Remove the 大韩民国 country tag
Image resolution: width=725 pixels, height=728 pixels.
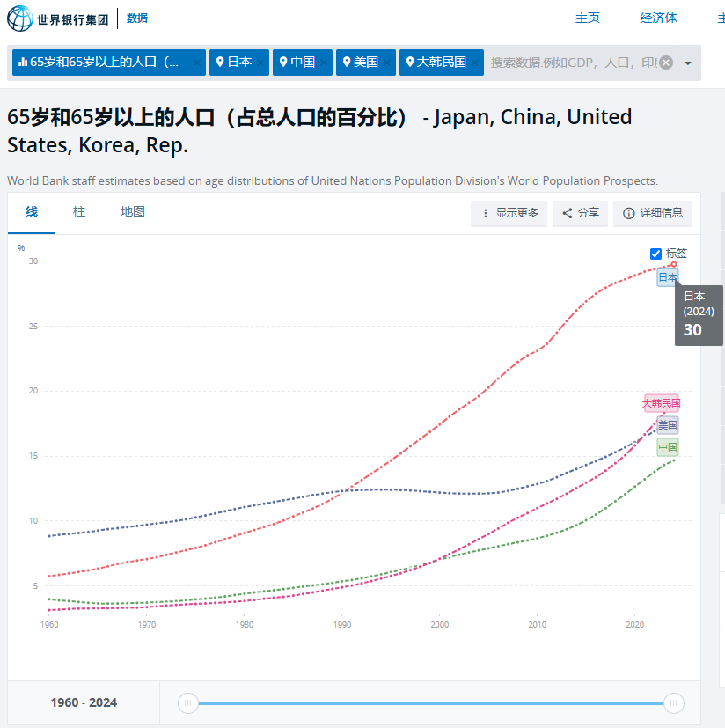[476, 63]
